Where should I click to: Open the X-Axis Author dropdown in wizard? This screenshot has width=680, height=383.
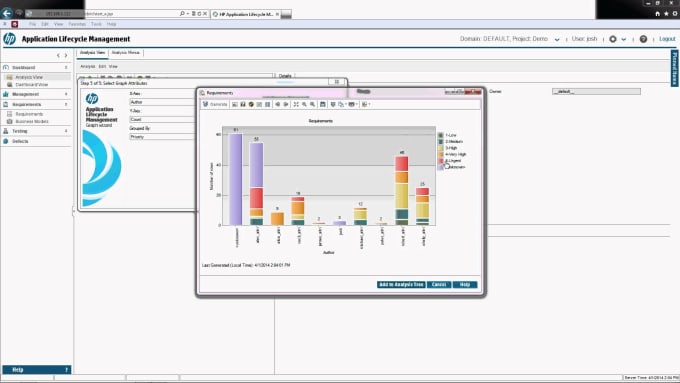point(163,102)
